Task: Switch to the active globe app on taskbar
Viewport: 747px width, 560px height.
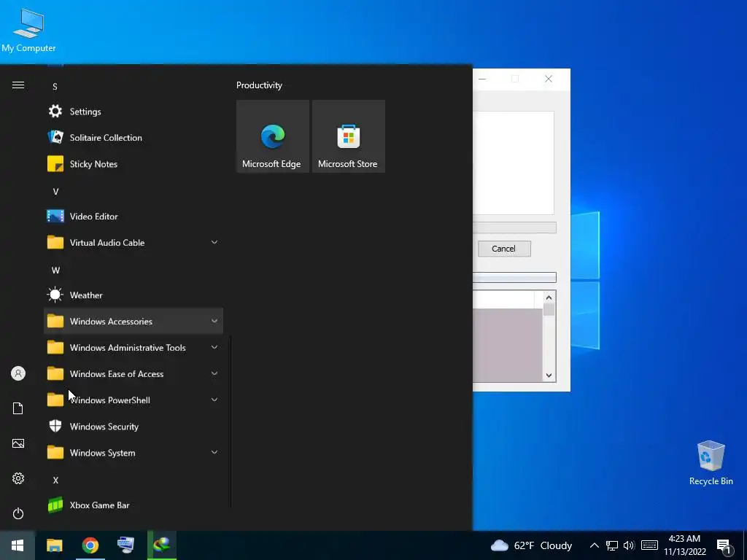Action: coord(162,545)
